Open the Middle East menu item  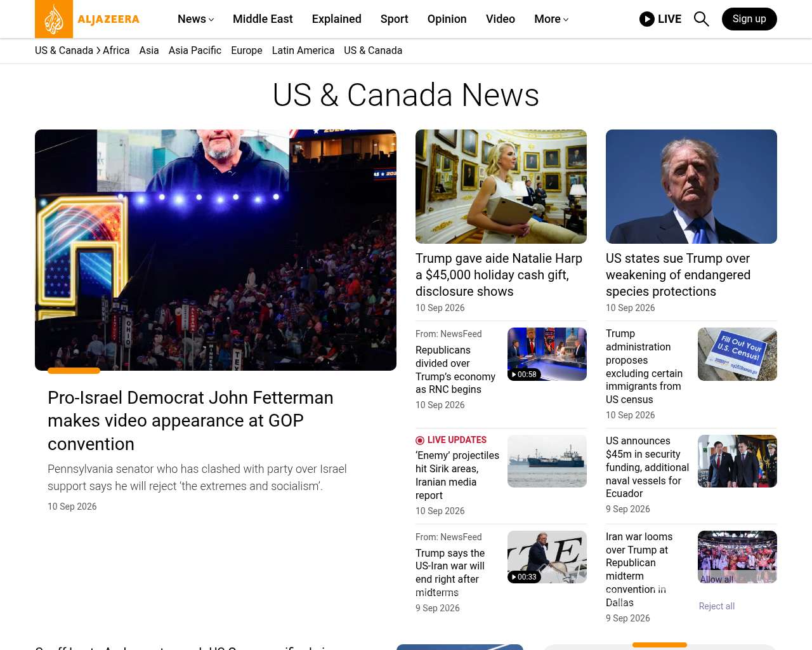tap(263, 19)
